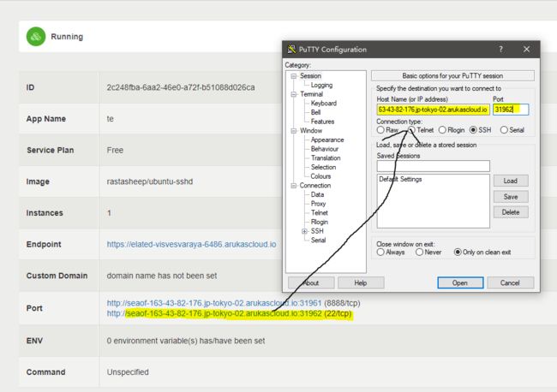Screen dimensions: 557x392
Task: Open the Logging category
Action: 321,85
